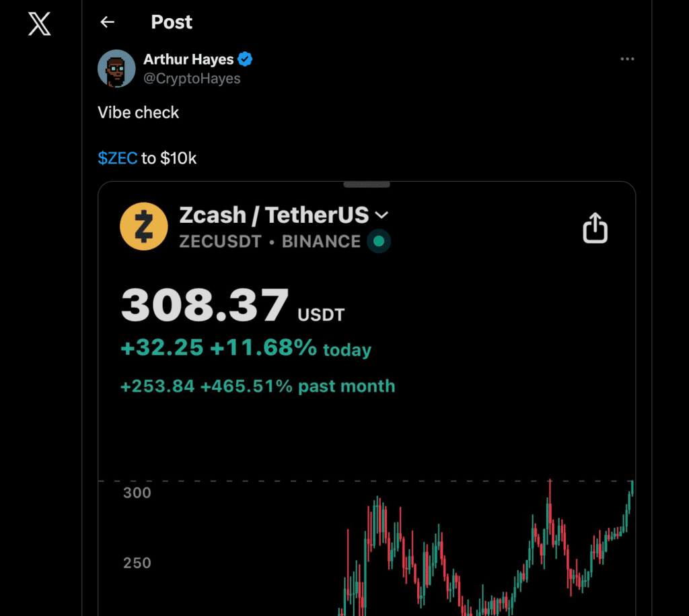
Task: Click the ZECUSDT BINANCE ticker label
Action: point(269,242)
